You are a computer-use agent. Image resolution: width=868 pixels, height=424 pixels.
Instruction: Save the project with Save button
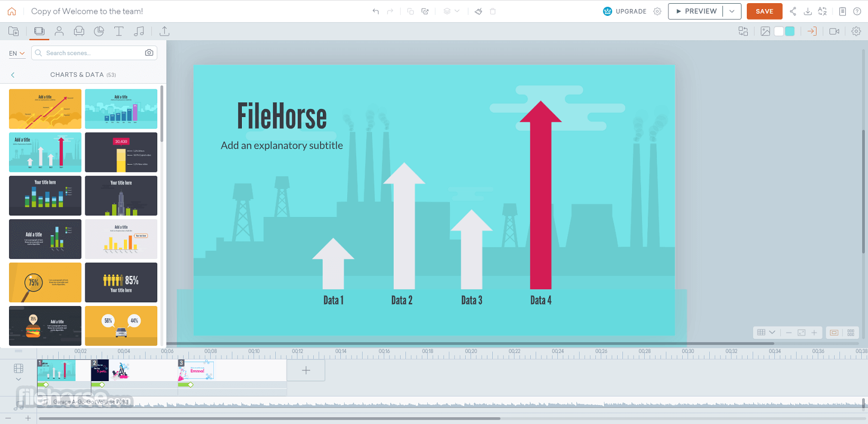(764, 11)
